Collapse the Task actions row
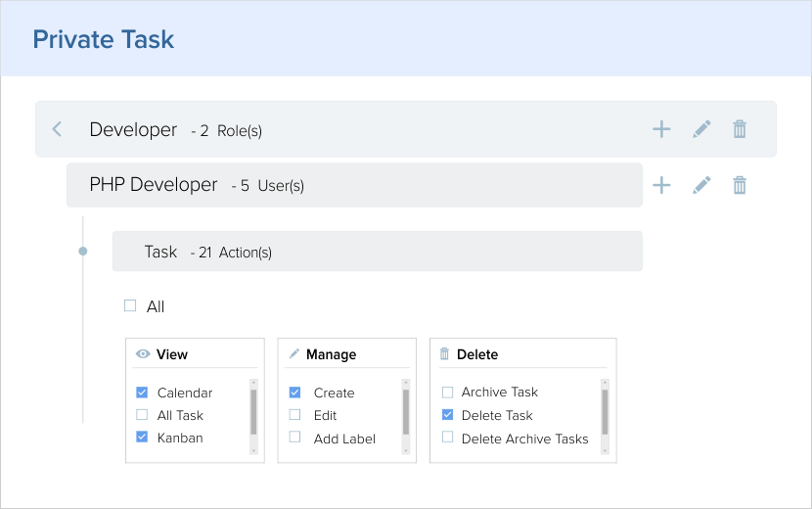 click(377, 252)
